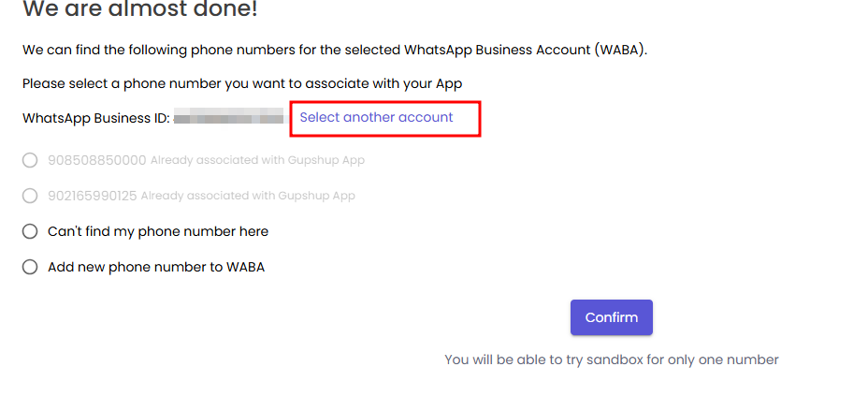Viewport: 868px width, 396px height.
Task: Click "Already associated" note beside 908508850000
Action: pyautogui.click(x=257, y=160)
